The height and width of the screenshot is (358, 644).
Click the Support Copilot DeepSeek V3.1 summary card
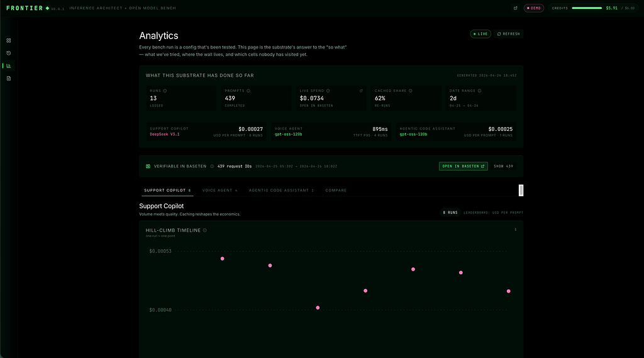click(x=206, y=131)
